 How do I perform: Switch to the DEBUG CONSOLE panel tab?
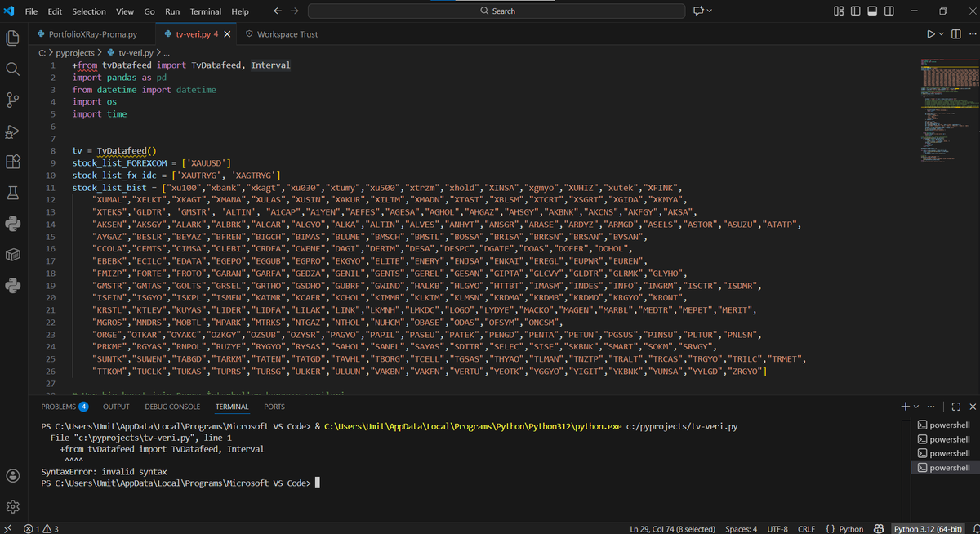coord(172,407)
